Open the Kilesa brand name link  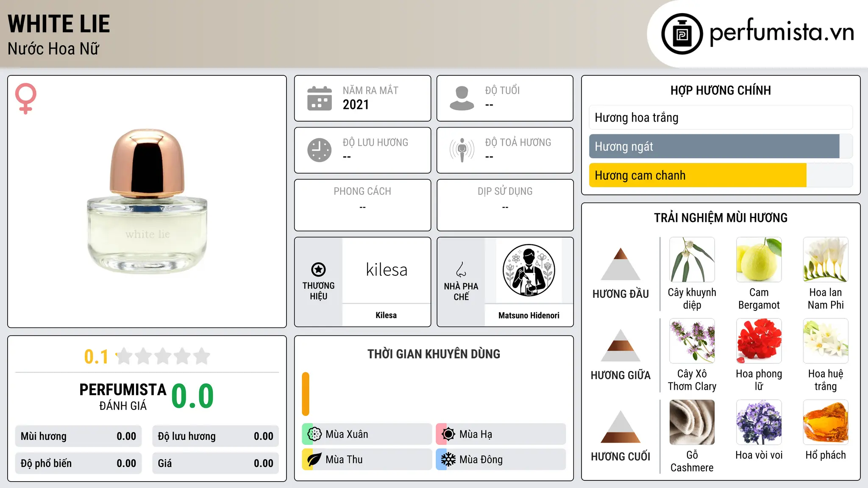coord(386,315)
